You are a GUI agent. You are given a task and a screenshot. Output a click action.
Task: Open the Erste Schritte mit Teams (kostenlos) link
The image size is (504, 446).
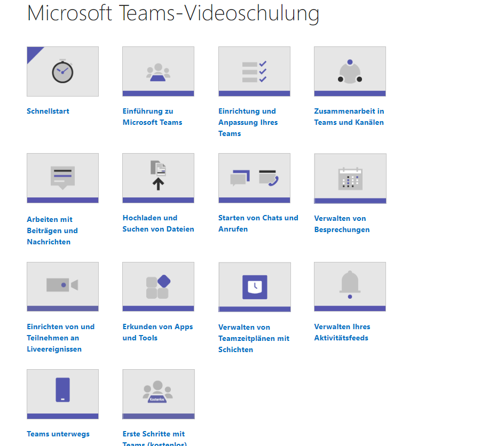coord(154,439)
